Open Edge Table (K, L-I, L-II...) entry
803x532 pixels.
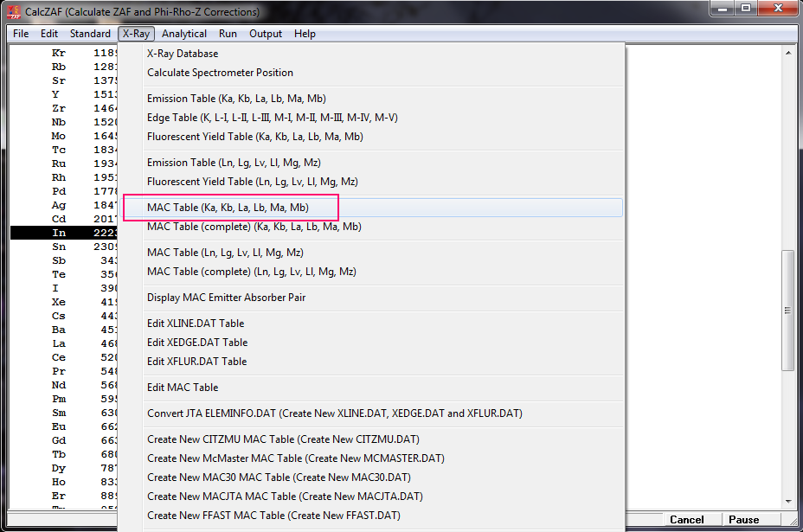[272, 118]
